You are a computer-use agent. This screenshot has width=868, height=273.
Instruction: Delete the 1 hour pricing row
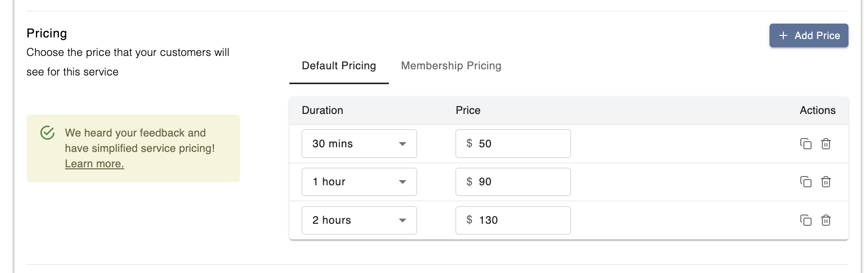click(826, 182)
